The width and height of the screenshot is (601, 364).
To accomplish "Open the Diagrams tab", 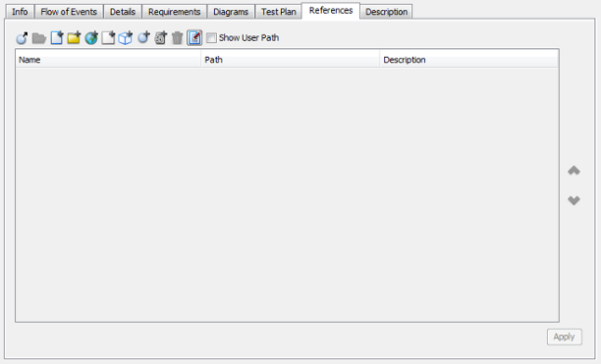I will coord(231,12).
